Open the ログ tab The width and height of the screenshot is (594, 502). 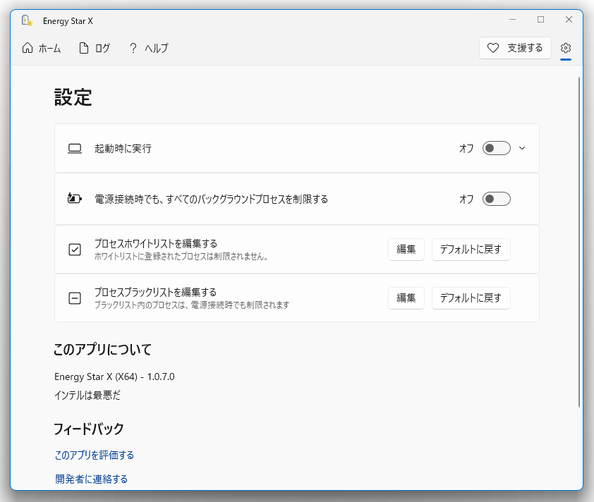click(x=94, y=48)
